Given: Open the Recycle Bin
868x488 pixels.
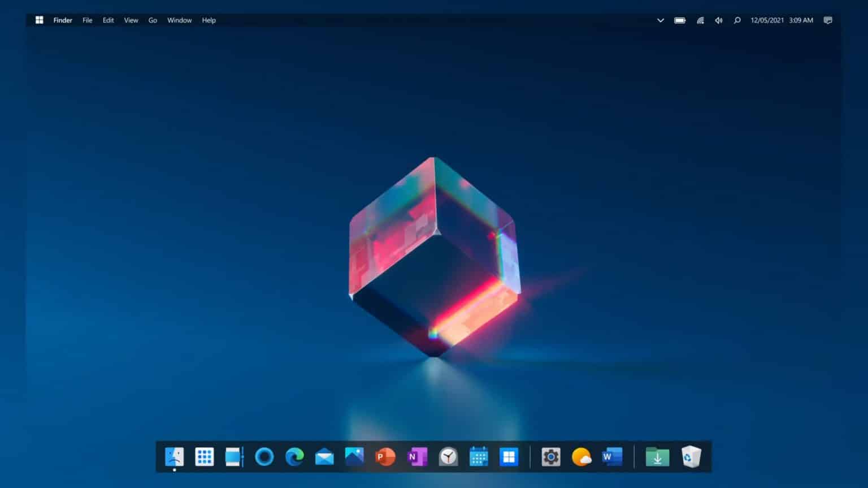Looking at the screenshot, I should [691, 456].
